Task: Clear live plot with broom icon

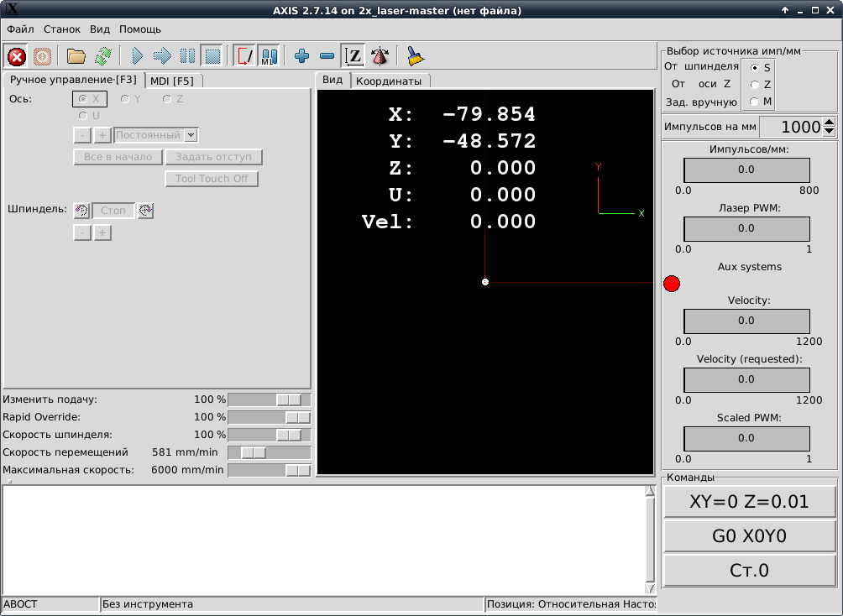Action: coord(415,56)
